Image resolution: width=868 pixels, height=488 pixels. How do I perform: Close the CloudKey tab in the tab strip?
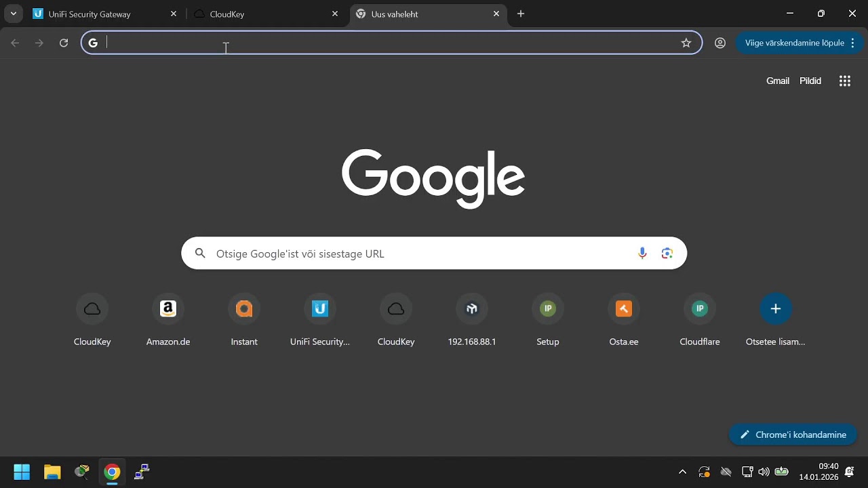334,14
